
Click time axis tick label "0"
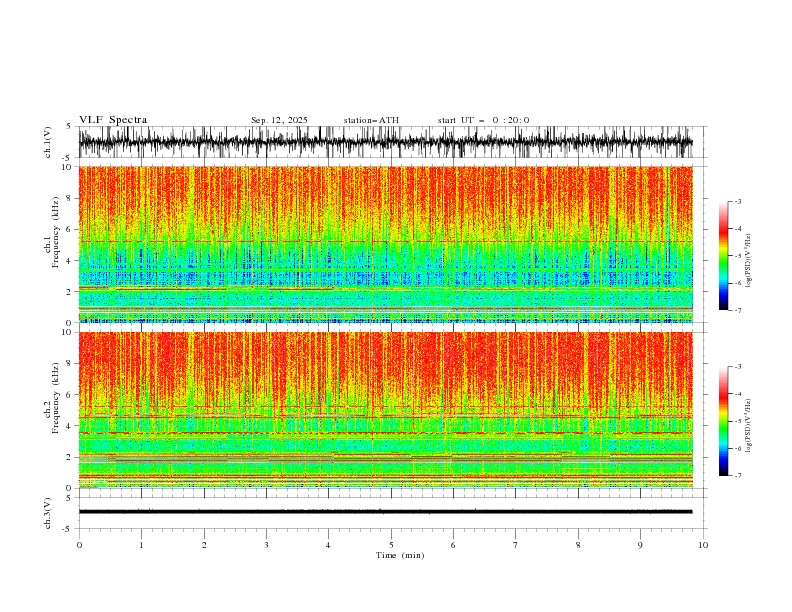(x=79, y=545)
